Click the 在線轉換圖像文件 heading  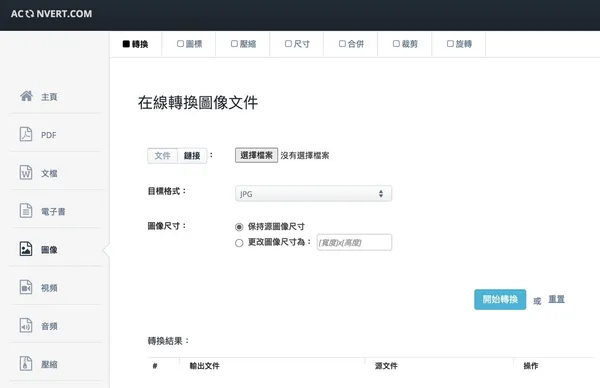[x=198, y=103]
